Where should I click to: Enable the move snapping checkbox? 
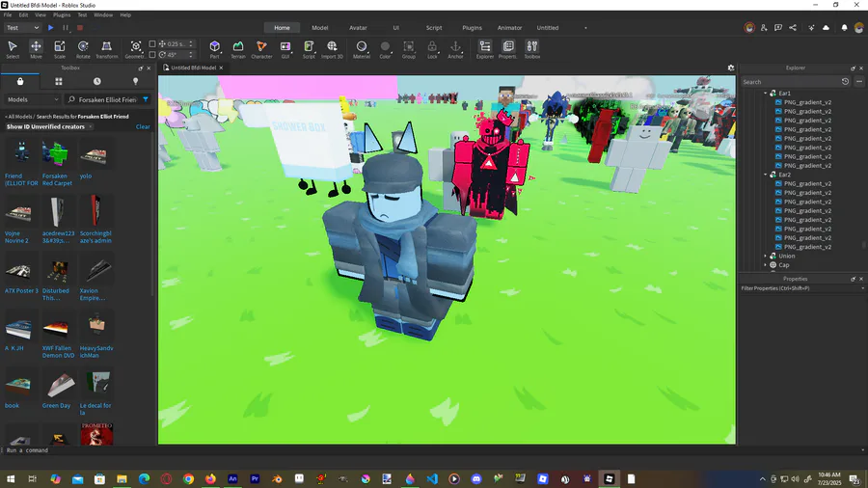(x=152, y=43)
